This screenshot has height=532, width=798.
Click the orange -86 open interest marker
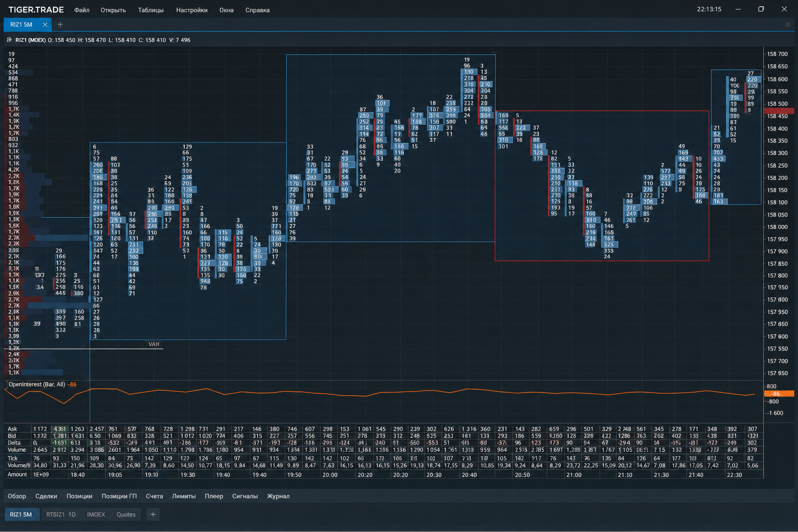point(779,394)
